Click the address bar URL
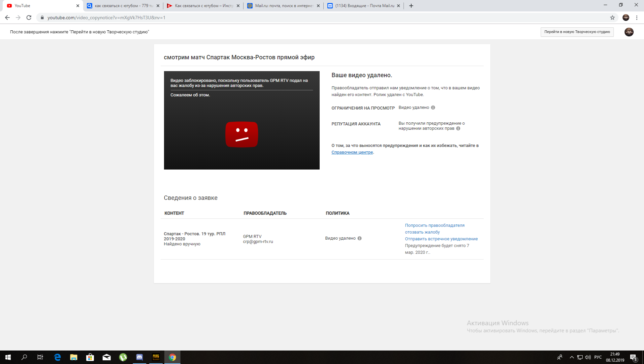The height and width of the screenshot is (364, 644). (x=106, y=18)
